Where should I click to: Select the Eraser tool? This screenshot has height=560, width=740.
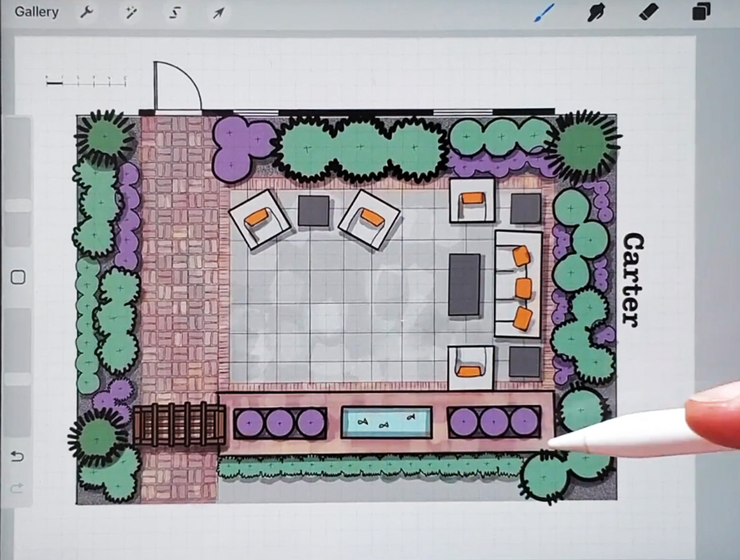click(648, 12)
